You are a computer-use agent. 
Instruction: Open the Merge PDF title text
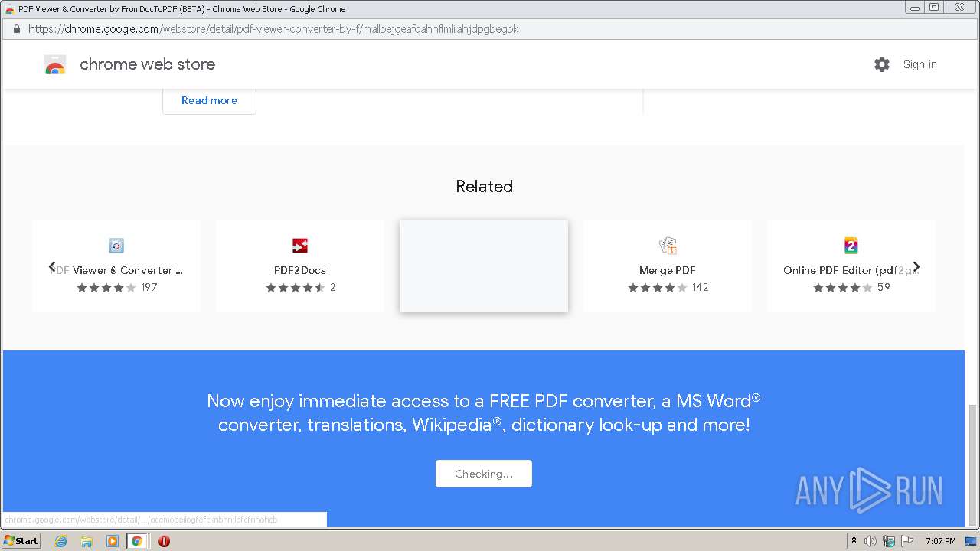pyautogui.click(x=668, y=270)
